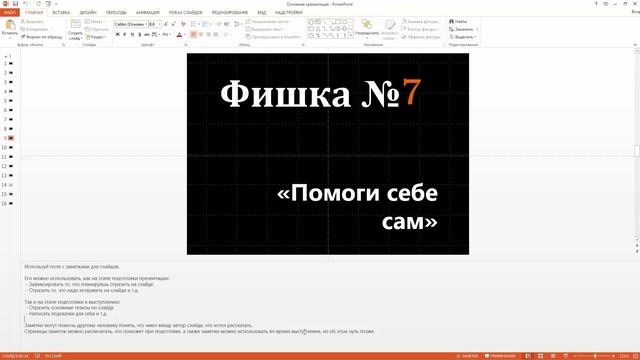
Task: Switch to Transitions (Переходы) tab
Action: (x=116, y=13)
